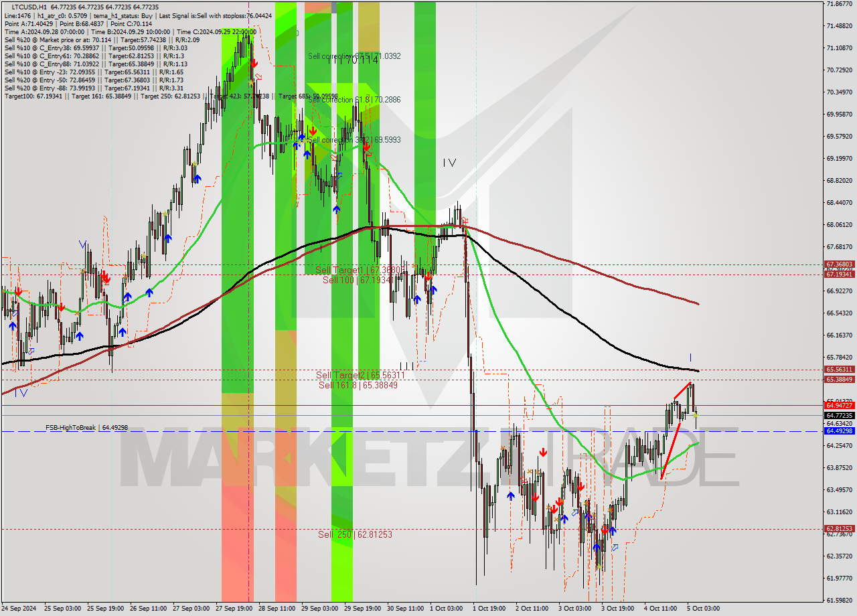Click the red 67.19341 price tag
Viewport: 857px width, 616px height.
point(839,275)
